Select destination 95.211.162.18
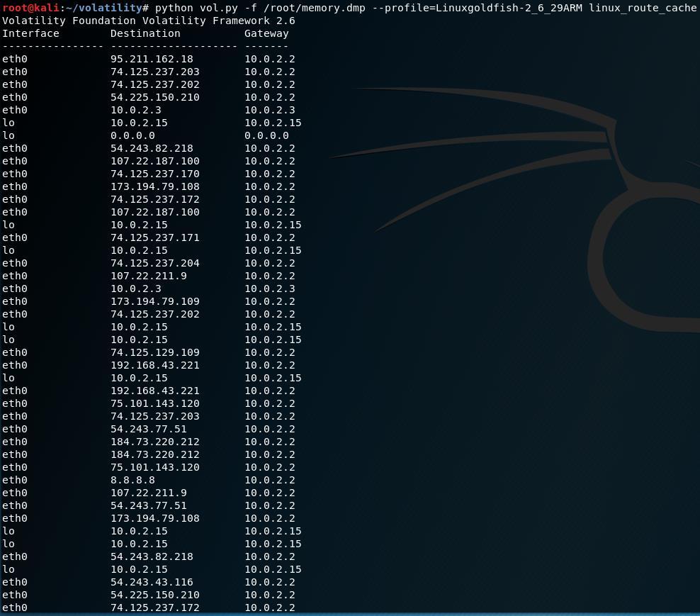The height and width of the screenshot is (616, 700). pyautogui.click(x=152, y=59)
